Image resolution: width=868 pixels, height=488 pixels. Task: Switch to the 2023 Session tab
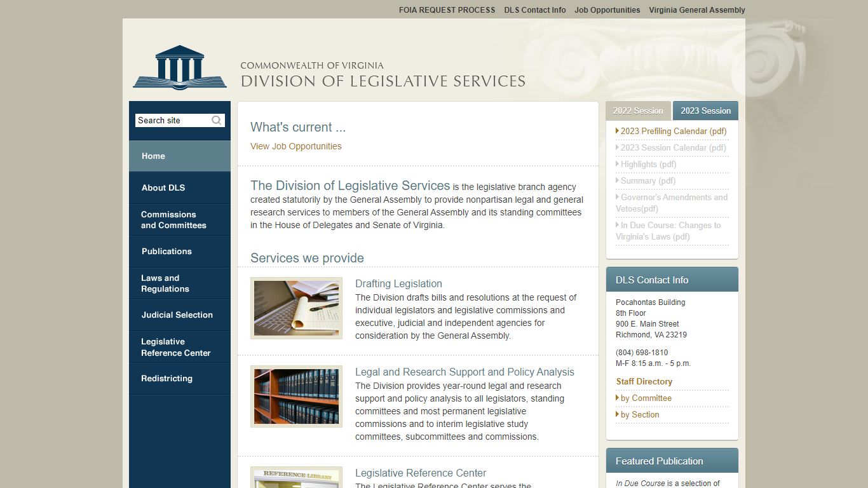[x=705, y=111]
